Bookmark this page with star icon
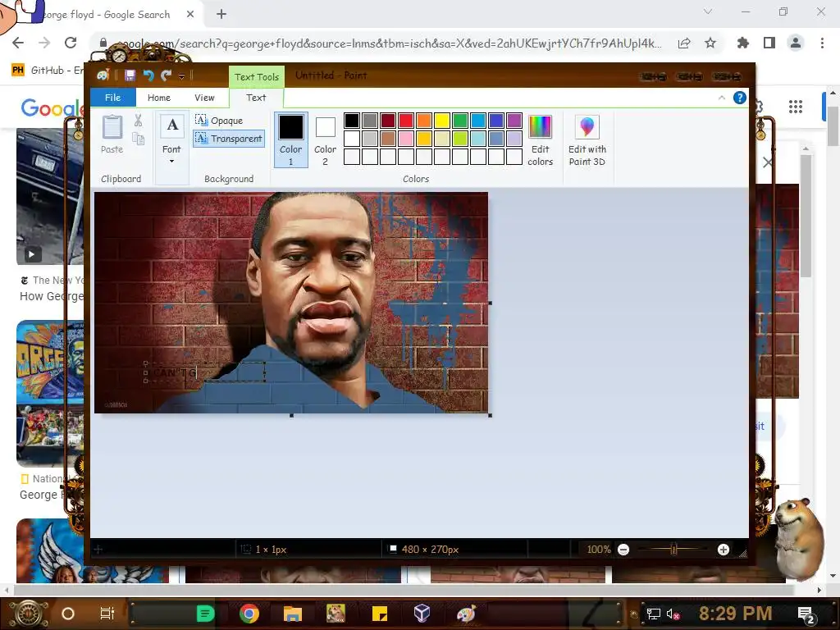Image resolution: width=840 pixels, height=630 pixels. pos(710,43)
